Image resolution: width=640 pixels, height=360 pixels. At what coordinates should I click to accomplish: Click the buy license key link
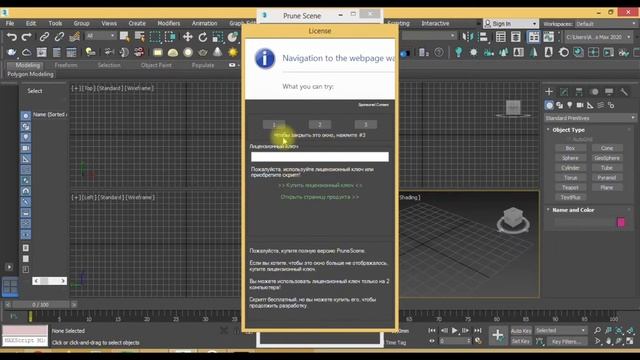point(320,185)
